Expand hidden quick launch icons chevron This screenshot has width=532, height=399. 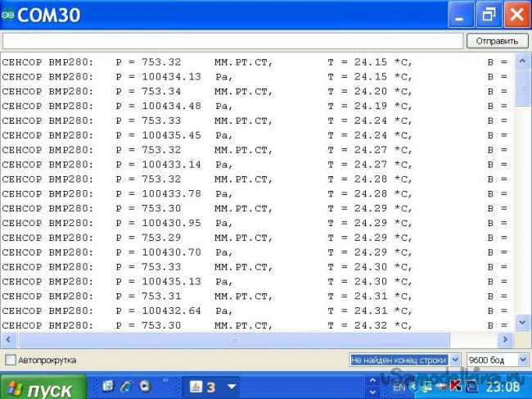coord(165,381)
